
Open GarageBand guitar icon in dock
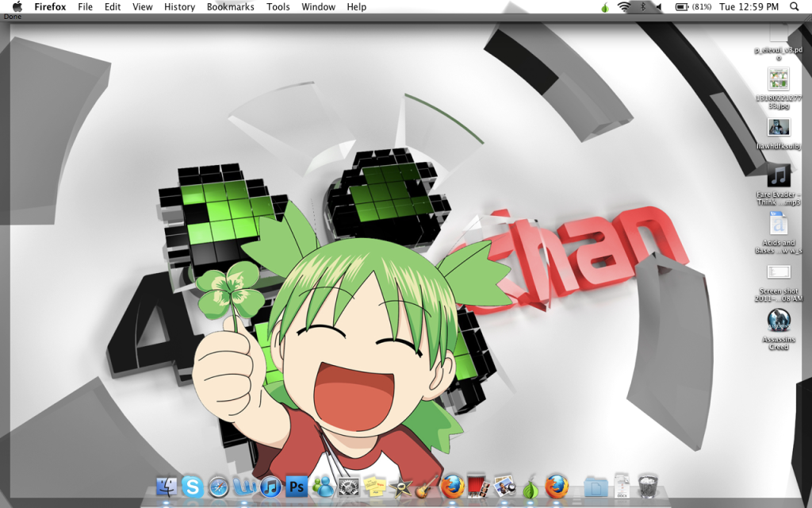click(427, 487)
